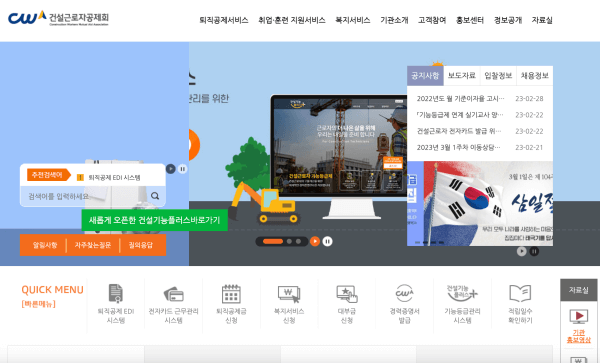Select the third main banner slide dot
The height and width of the screenshot is (363, 600).
[x=298, y=241]
